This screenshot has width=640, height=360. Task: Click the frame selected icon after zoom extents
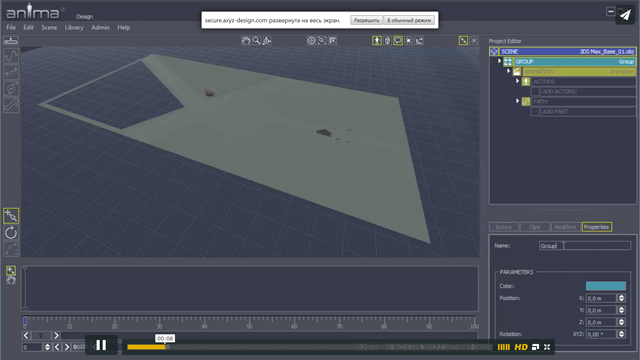coord(333,40)
